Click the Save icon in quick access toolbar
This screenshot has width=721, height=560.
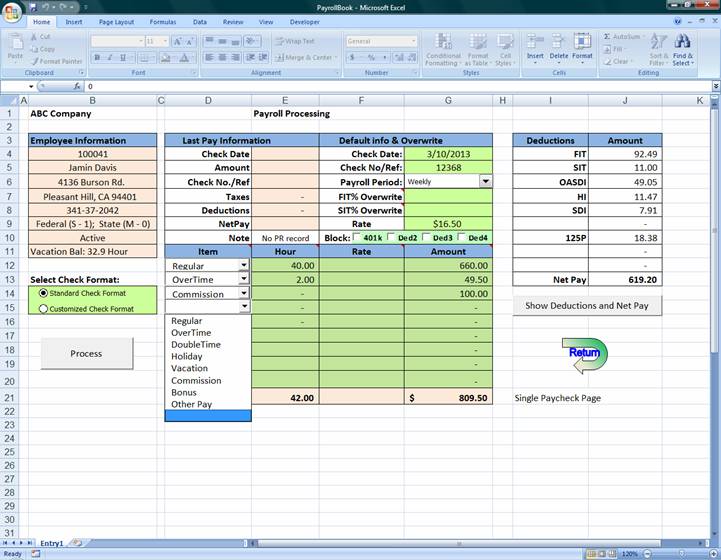[32, 7]
